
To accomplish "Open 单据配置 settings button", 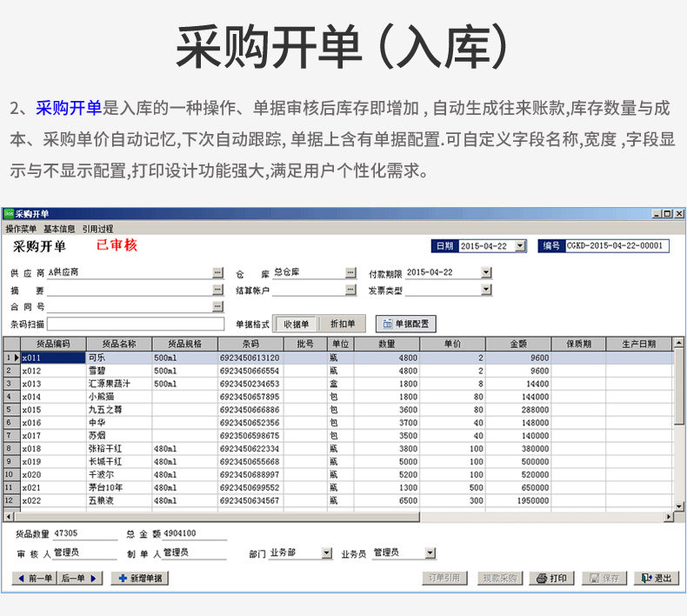I will 406,324.
